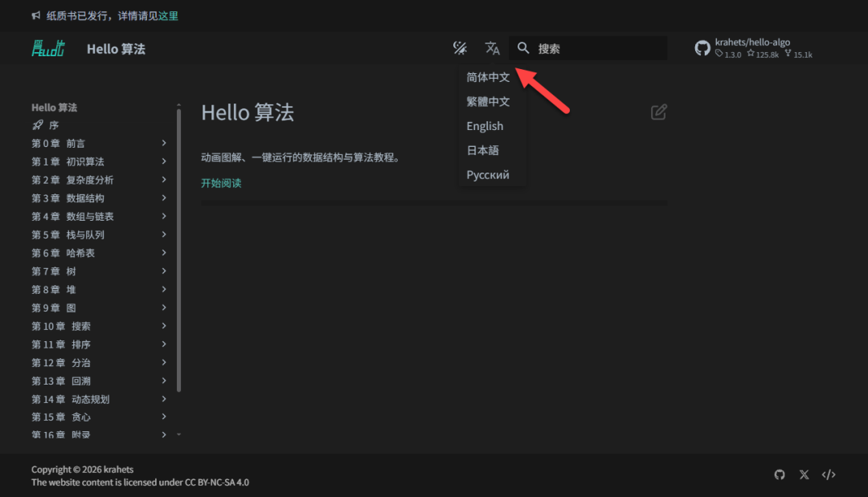Expand 第 2 章 复杂度分析 chapter
This screenshot has height=497, width=868.
[164, 180]
